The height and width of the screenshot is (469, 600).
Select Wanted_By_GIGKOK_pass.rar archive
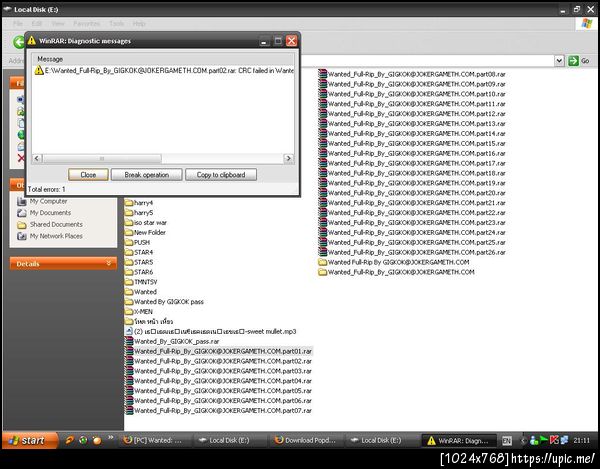(172, 342)
